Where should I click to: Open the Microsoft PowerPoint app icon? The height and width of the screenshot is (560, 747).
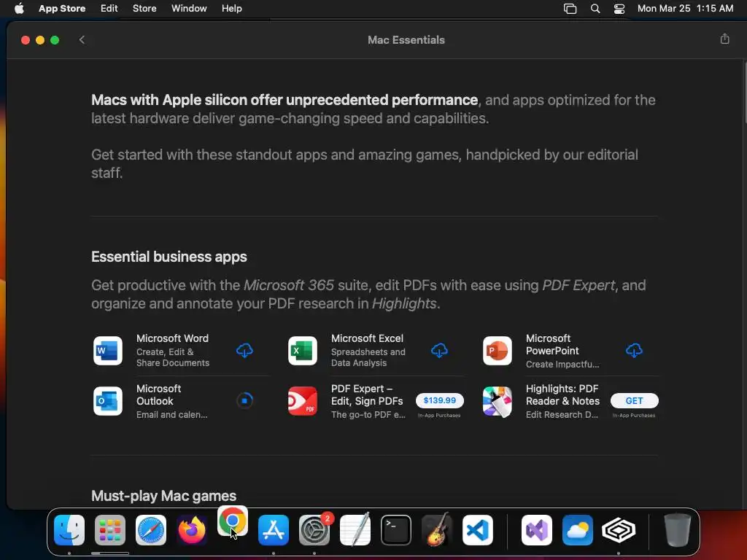click(498, 351)
